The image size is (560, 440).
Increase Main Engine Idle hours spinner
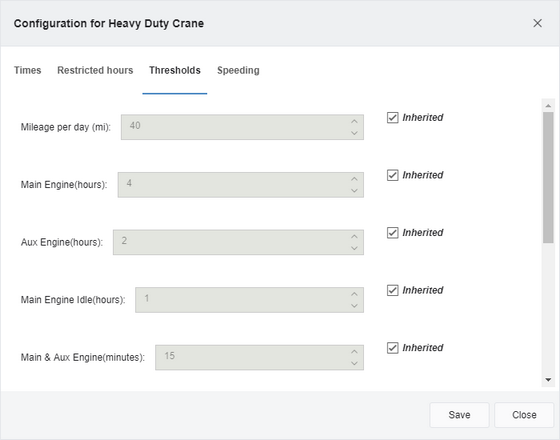click(x=354, y=294)
